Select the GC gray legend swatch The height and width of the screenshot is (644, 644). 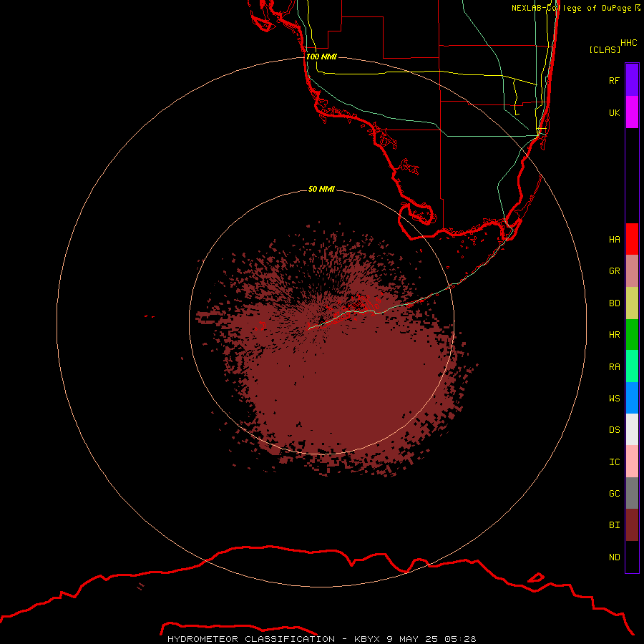(x=632, y=493)
